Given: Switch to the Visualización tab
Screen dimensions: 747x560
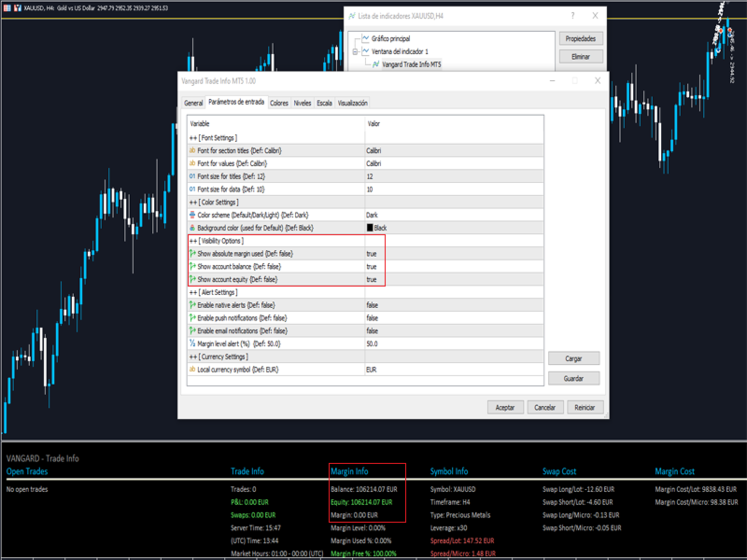Looking at the screenshot, I should (x=353, y=103).
